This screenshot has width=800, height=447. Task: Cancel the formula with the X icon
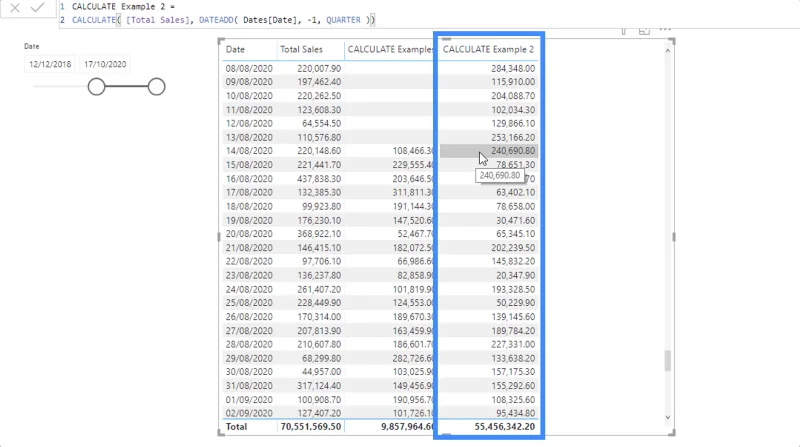15,8
